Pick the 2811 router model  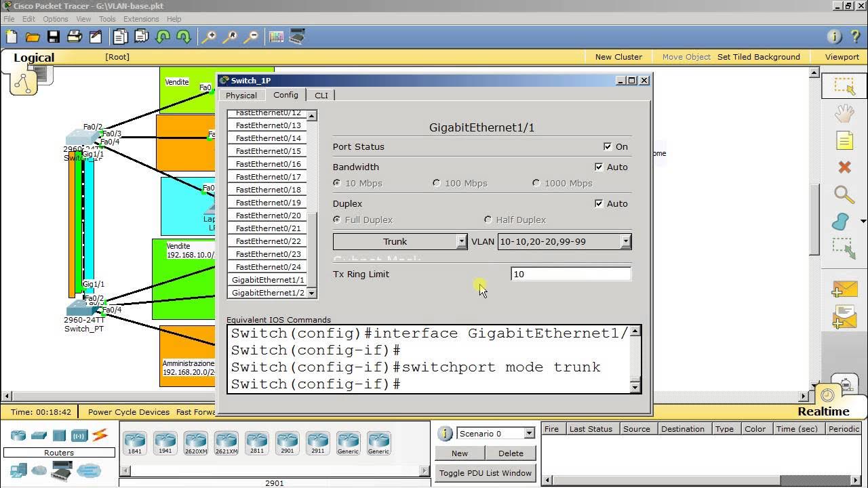[x=256, y=443]
